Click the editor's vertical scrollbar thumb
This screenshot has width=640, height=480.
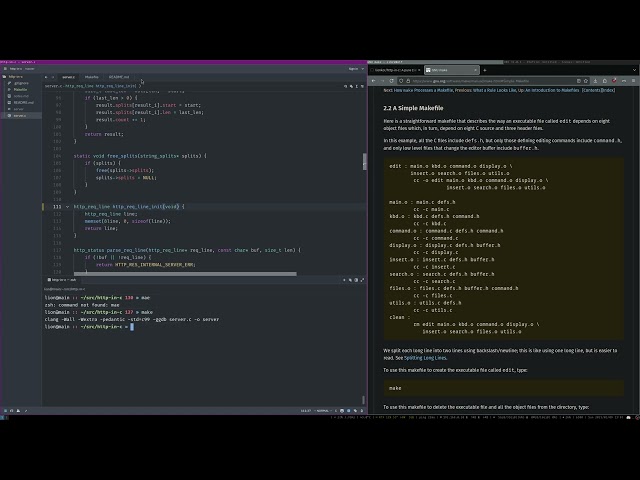pyautogui.click(x=364, y=162)
